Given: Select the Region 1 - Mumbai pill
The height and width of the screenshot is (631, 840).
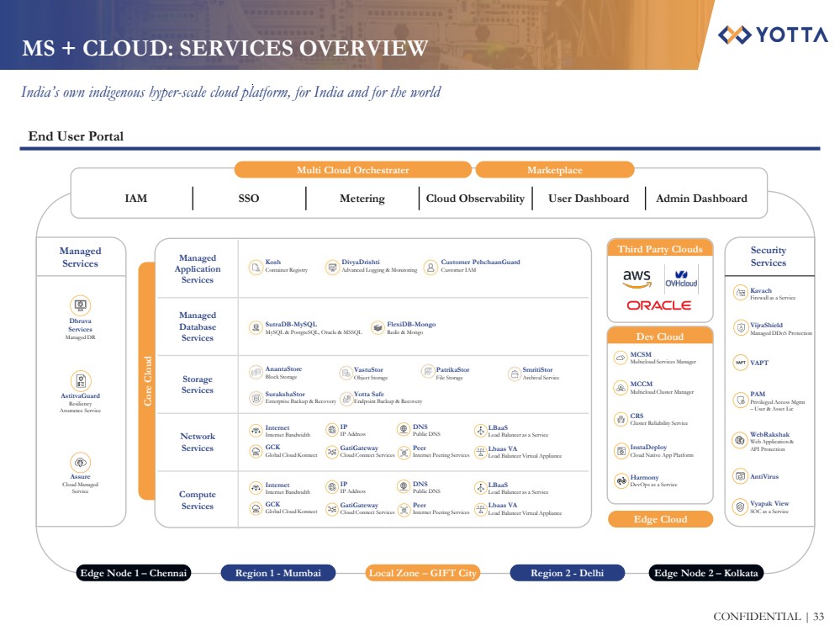Looking at the screenshot, I should point(277,573).
